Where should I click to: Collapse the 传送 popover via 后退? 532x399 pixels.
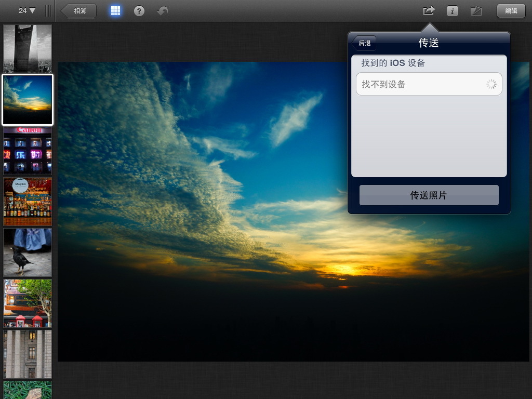[x=364, y=43]
